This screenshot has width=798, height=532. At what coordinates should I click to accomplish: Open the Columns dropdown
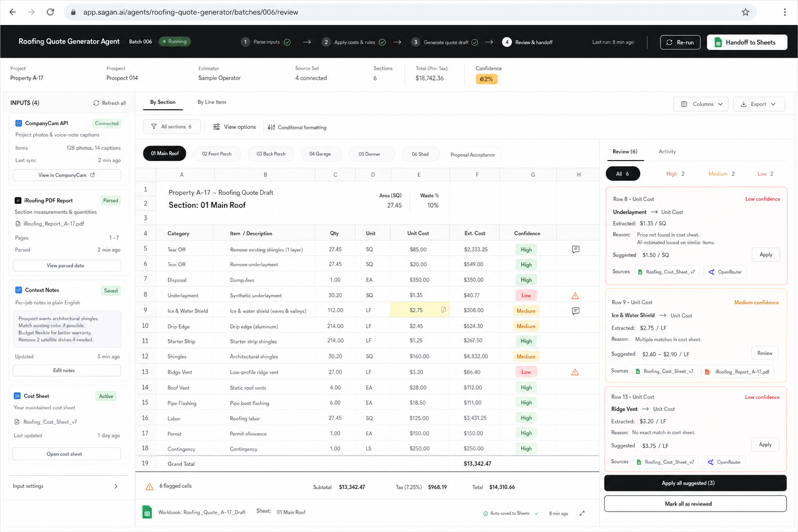click(701, 104)
